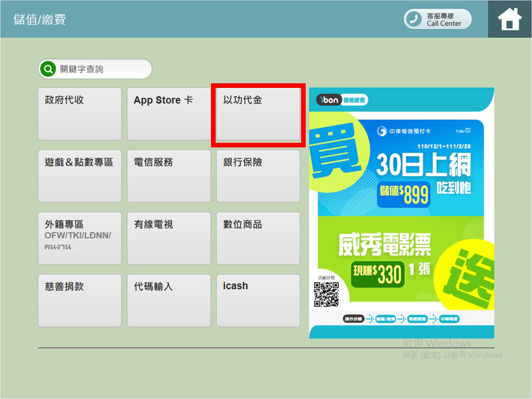Select the 數位商品 tile
Image resolution: width=532 pixels, height=399 pixels.
coord(258,238)
